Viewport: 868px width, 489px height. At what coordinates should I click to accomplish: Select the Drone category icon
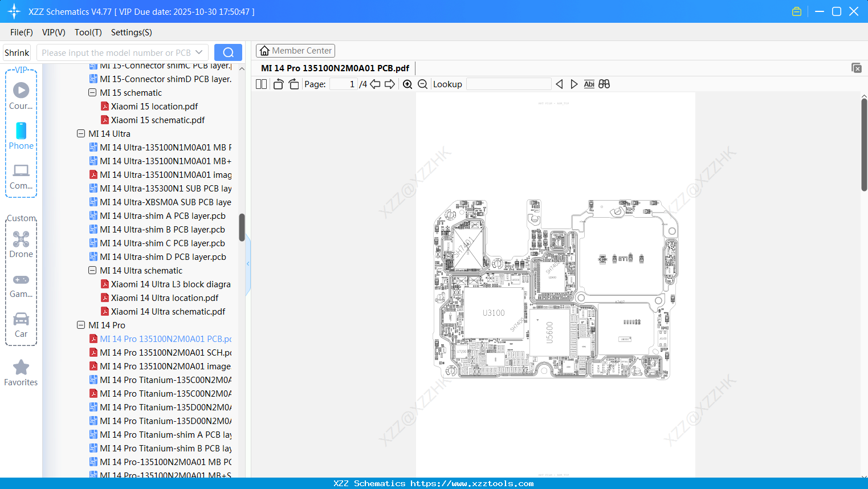tap(21, 244)
